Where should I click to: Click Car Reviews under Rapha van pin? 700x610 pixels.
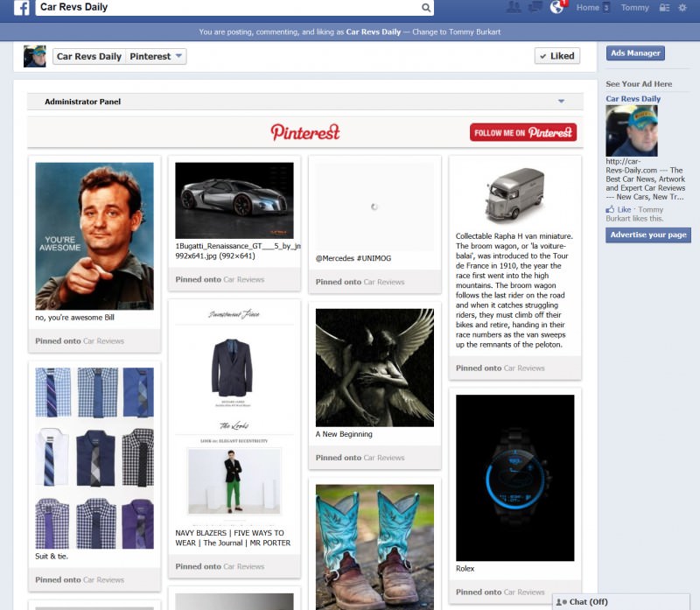click(x=524, y=368)
